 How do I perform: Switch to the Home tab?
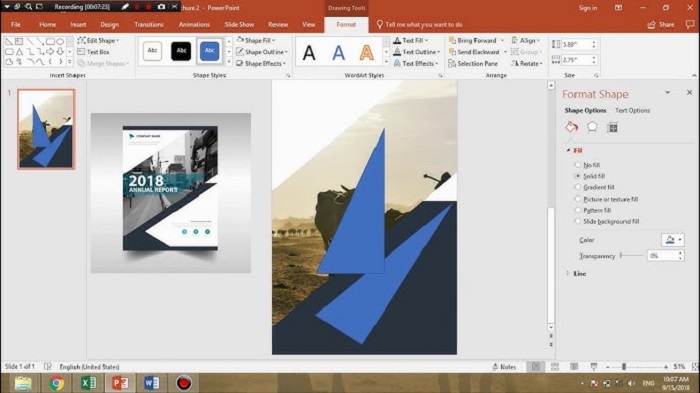(x=47, y=25)
